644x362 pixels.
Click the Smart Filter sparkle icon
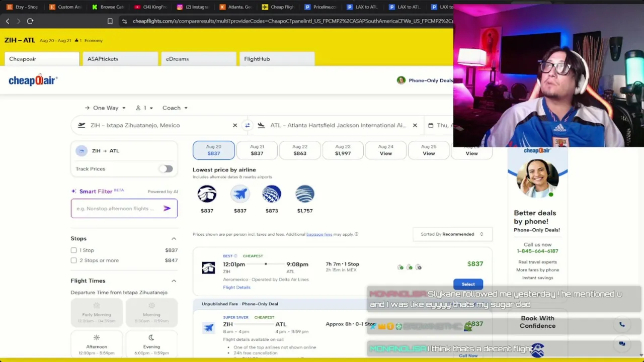pyautogui.click(x=74, y=191)
